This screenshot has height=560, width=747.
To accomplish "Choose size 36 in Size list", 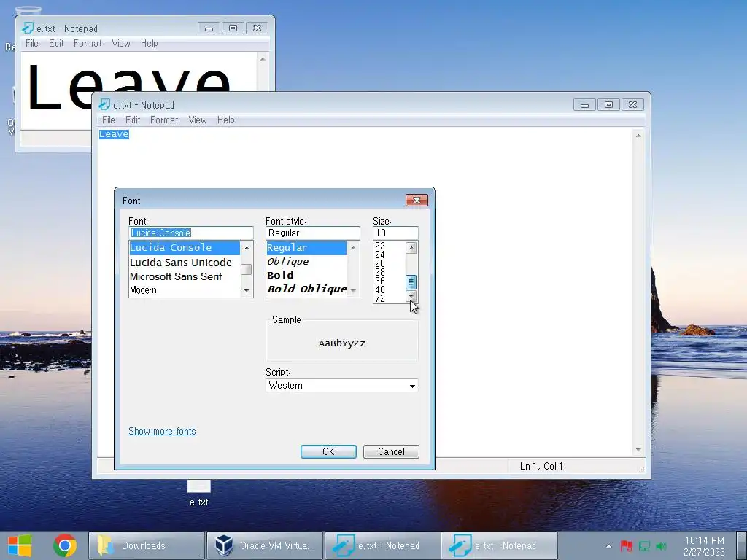I will 390,281.
